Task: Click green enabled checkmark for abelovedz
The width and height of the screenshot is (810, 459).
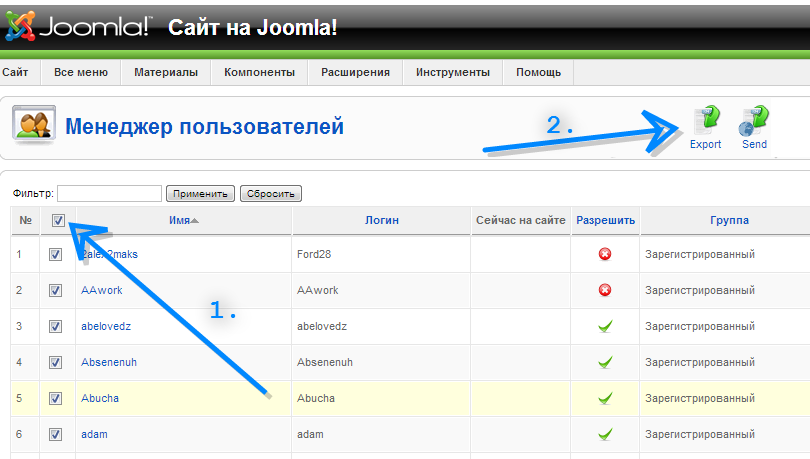Action: (x=604, y=326)
